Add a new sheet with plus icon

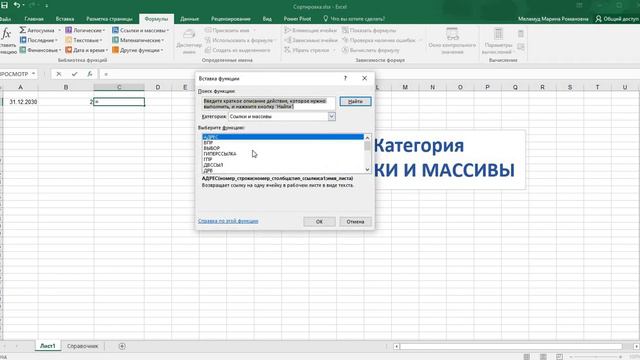(x=122, y=346)
